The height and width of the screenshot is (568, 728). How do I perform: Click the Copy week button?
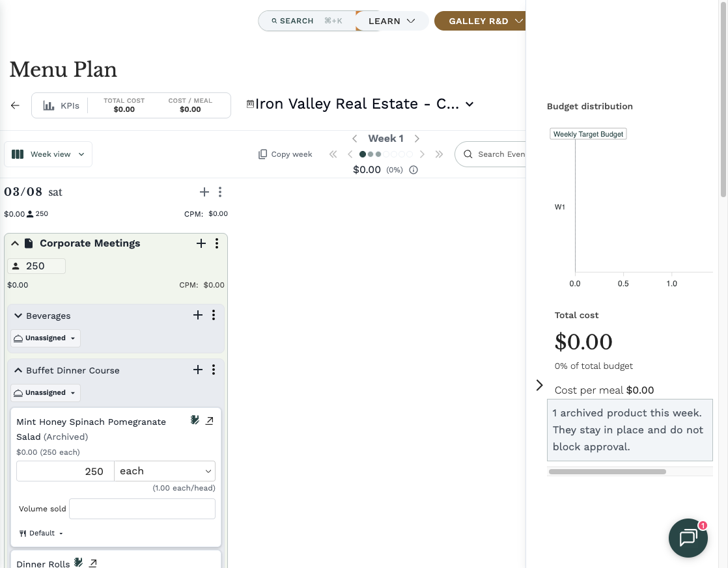(x=285, y=154)
